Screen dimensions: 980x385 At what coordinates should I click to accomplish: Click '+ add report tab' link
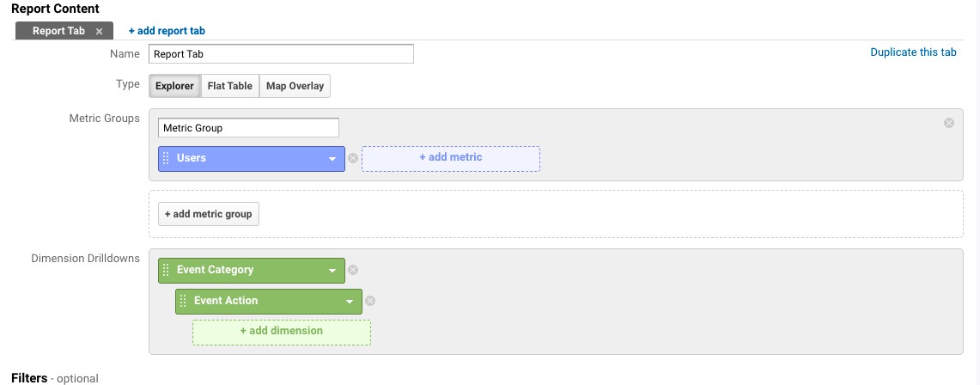[167, 31]
